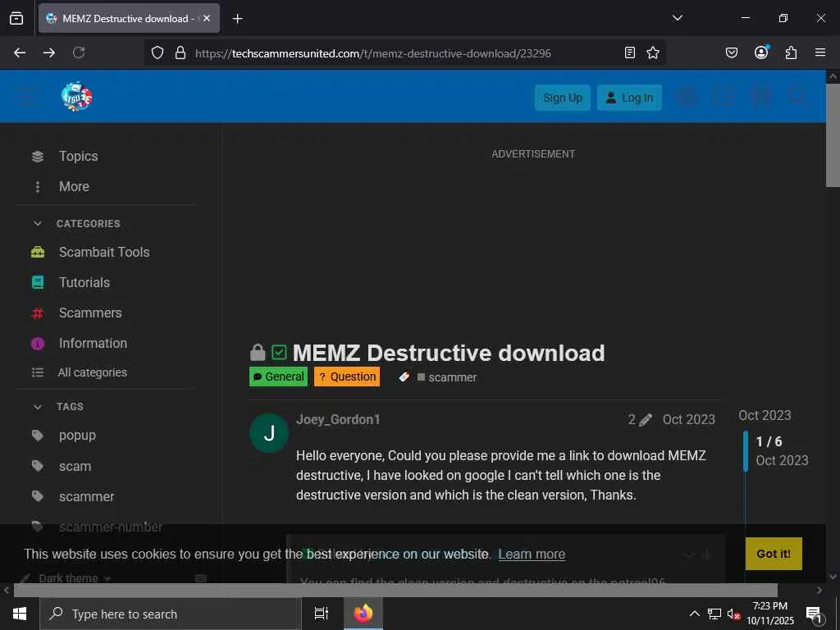Reload the current page
840x630 pixels.
point(79,52)
